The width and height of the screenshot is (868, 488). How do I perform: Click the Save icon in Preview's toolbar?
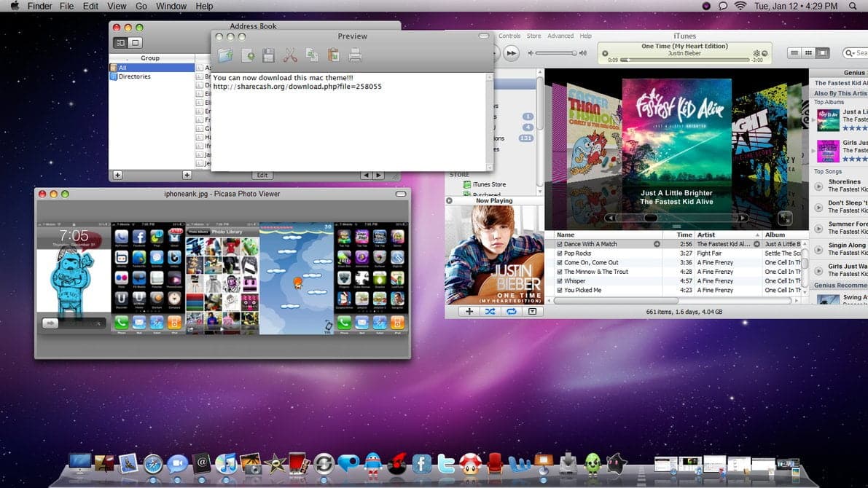pyautogui.click(x=268, y=55)
